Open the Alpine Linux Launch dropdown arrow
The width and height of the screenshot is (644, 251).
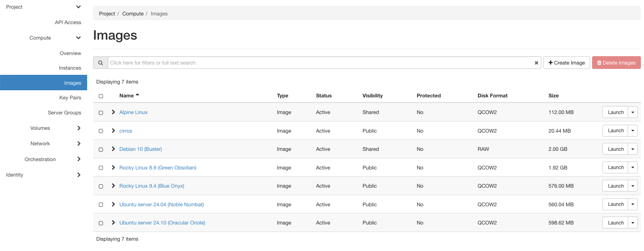[633, 112]
